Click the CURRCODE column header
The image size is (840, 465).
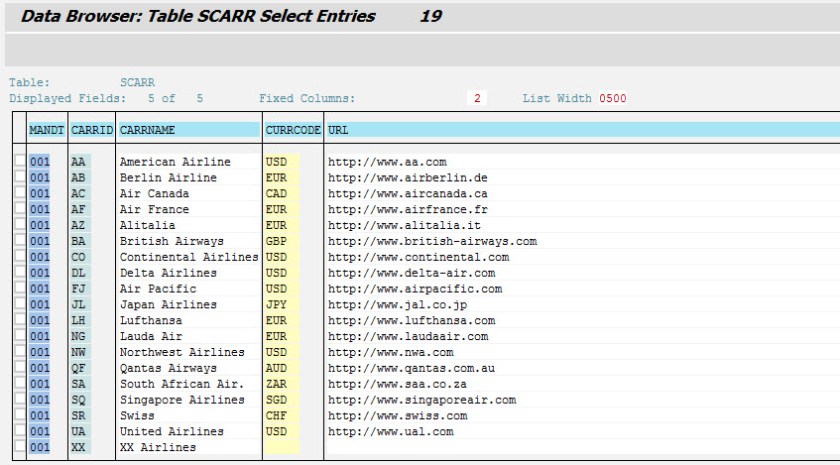(x=293, y=130)
